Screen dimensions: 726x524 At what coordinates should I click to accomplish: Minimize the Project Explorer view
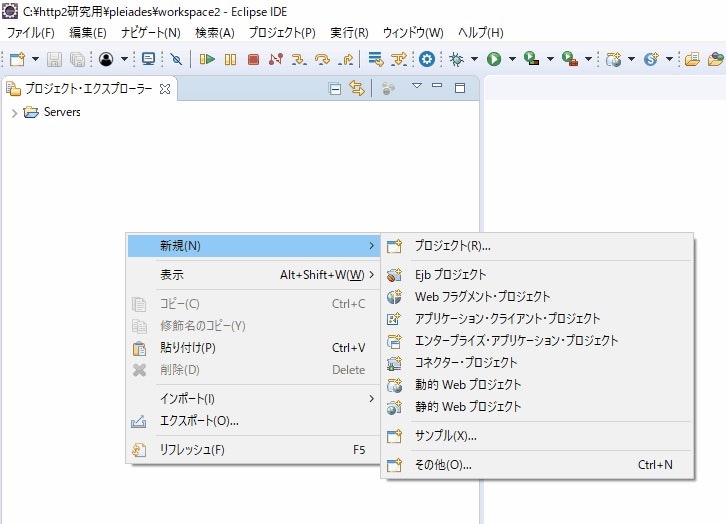point(437,86)
